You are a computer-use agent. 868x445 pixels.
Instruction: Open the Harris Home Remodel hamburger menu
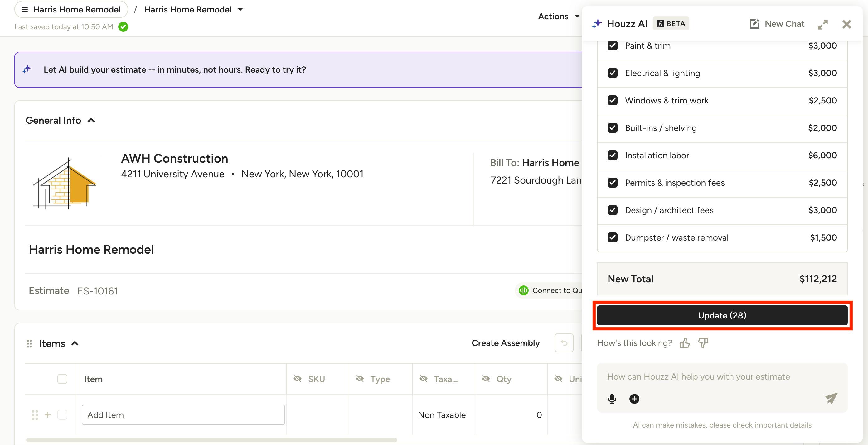click(x=25, y=9)
